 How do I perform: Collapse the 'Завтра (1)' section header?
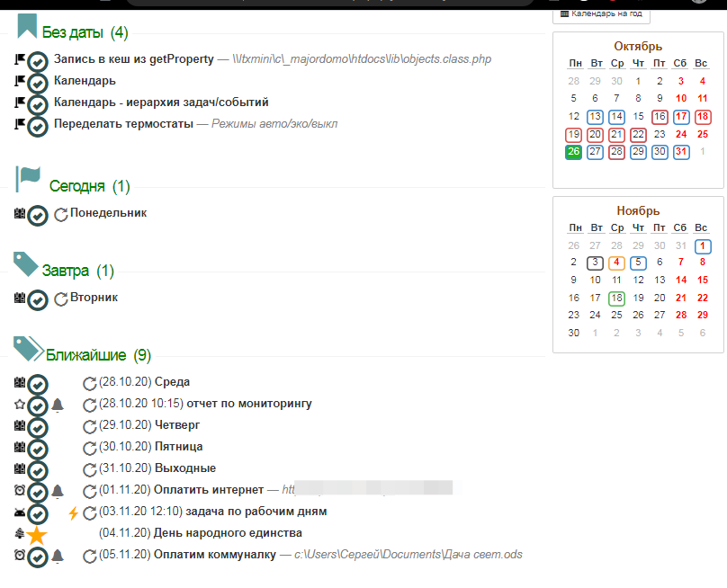tap(78, 271)
